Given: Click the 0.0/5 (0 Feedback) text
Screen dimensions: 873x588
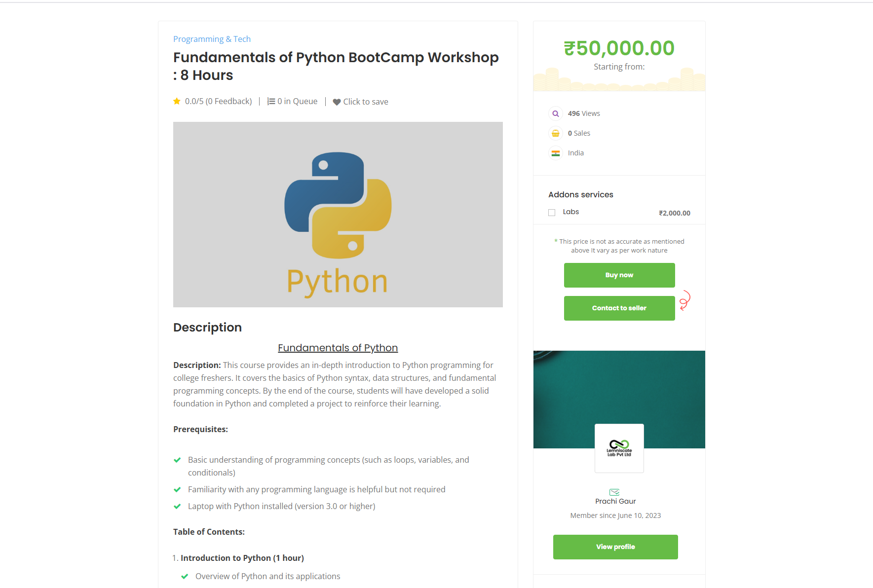Looking at the screenshot, I should [219, 101].
